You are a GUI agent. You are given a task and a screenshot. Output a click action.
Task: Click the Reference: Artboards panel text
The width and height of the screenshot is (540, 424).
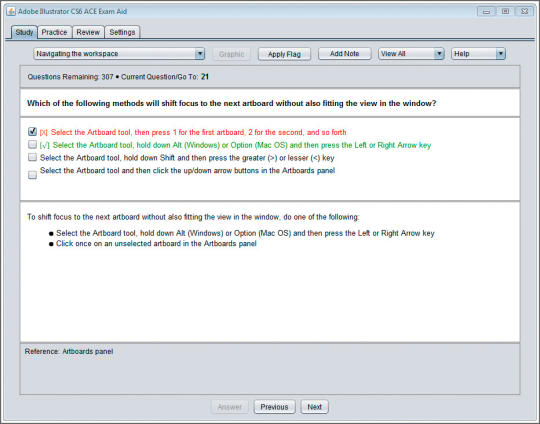point(69,351)
